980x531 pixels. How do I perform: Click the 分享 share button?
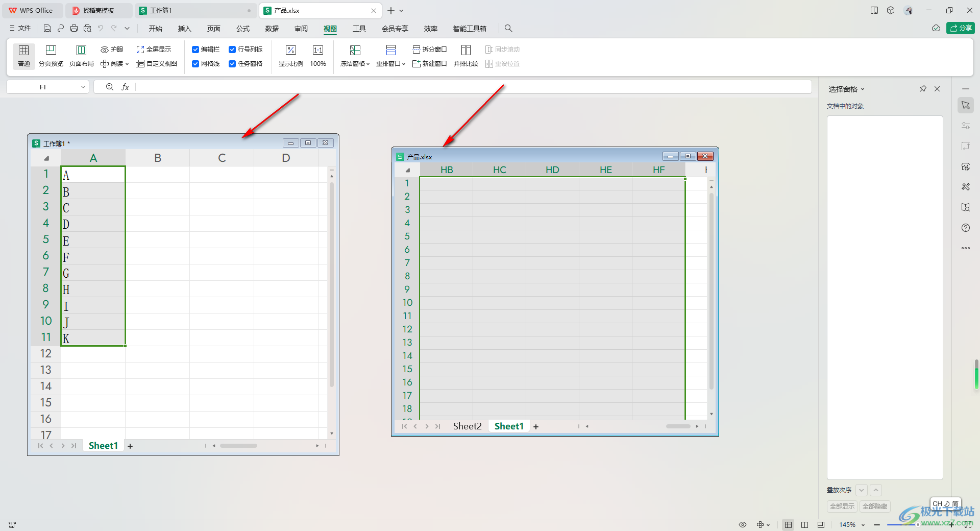(x=961, y=28)
